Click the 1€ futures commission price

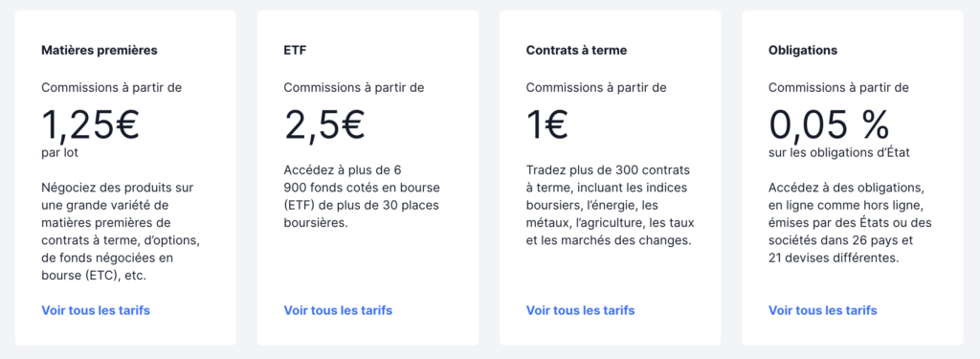point(548,124)
